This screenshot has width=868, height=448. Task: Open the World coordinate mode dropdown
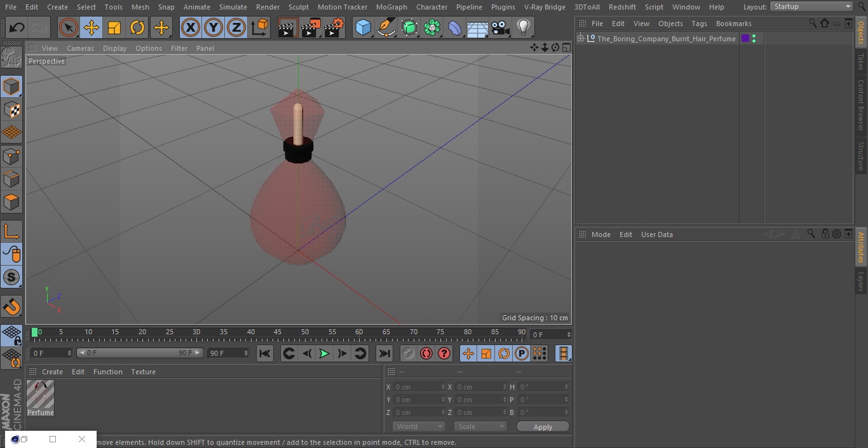[x=419, y=426]
